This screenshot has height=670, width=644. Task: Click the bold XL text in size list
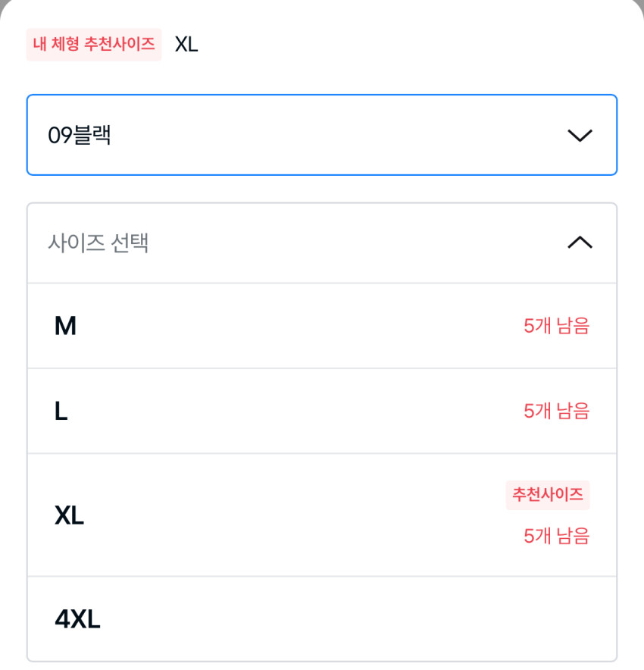click(x=69, y=516)
